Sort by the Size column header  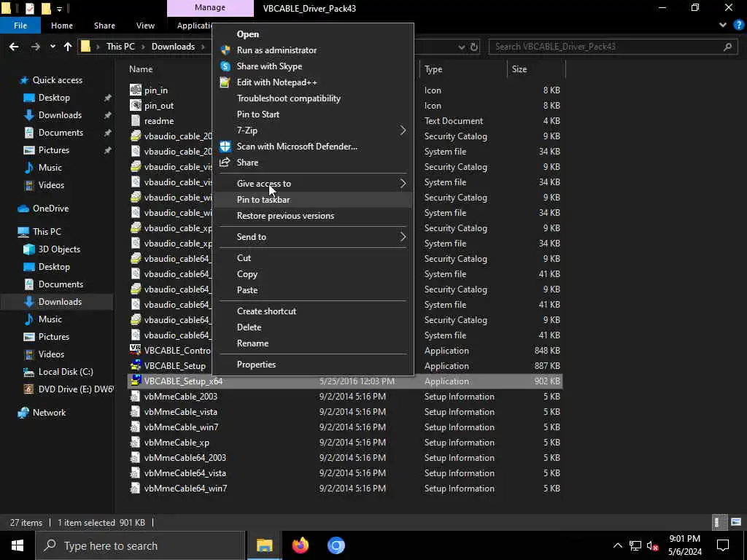(519, 69)
